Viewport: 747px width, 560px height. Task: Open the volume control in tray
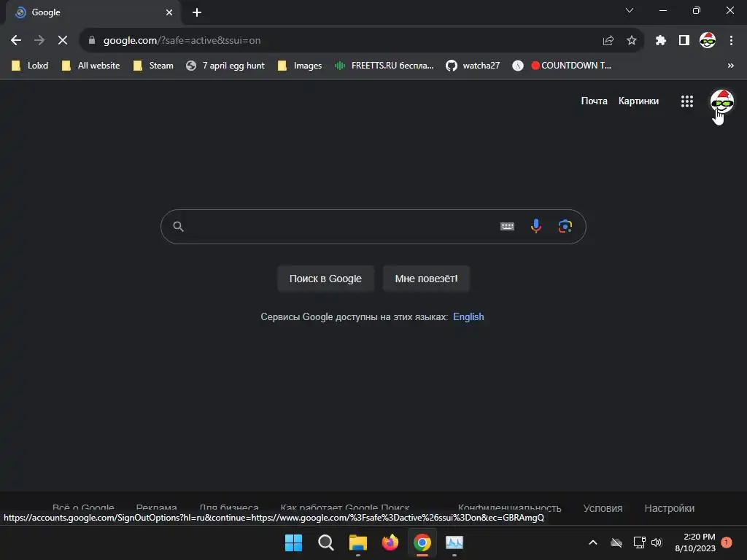click(657, 542)
